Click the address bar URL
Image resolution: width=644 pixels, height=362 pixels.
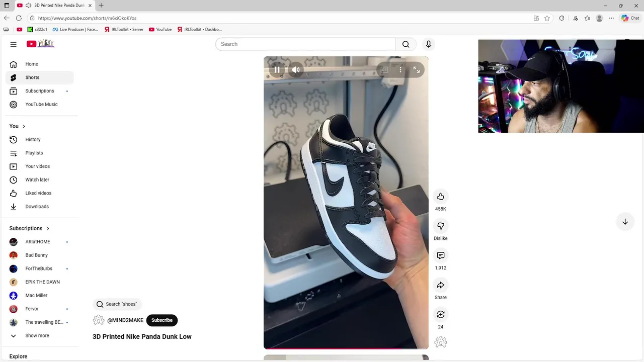pos(87,18)
